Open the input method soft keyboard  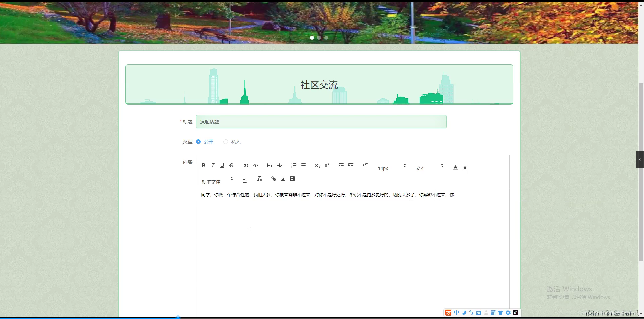[479, 313]
